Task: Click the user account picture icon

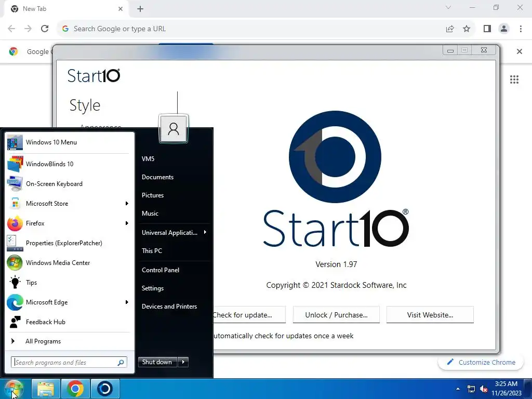Action: [174, 129]
